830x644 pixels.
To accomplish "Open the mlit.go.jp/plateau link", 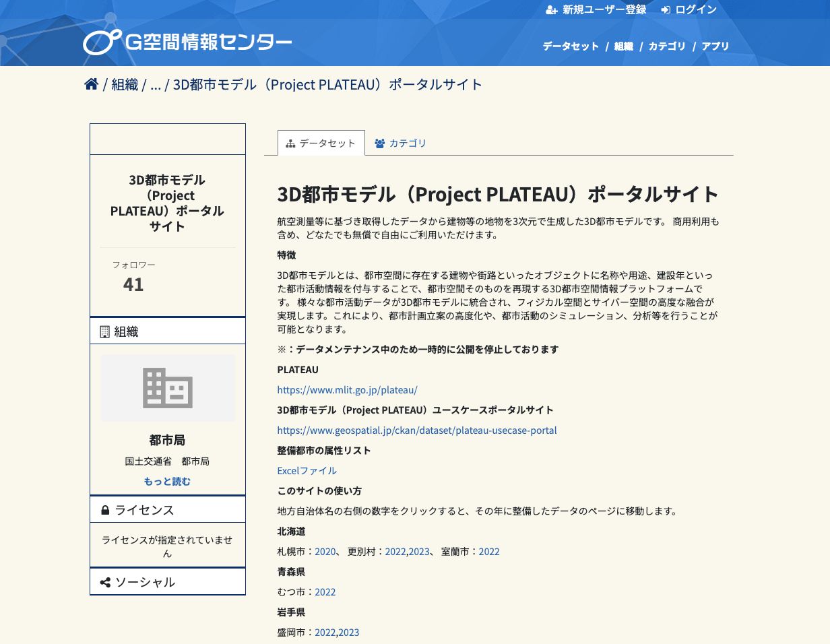I will click(348, 390).
